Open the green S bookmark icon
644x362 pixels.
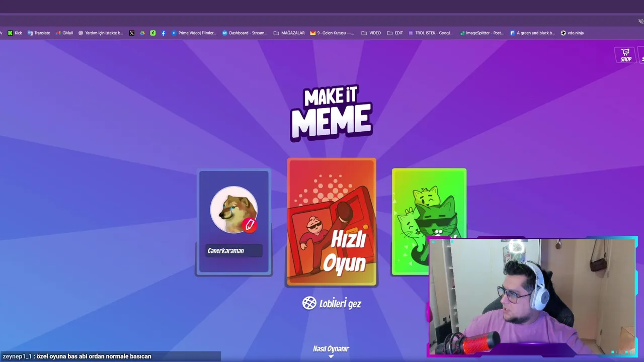pos(153,33)
